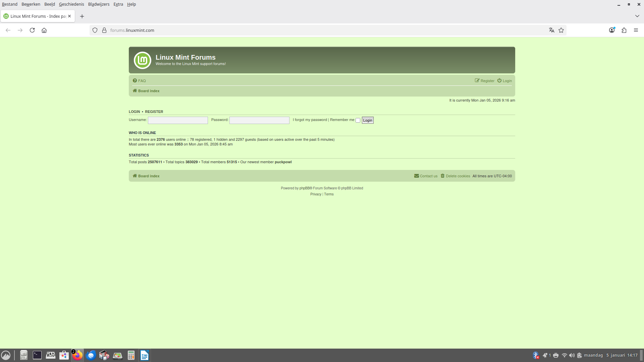Check the Remember me checkbox

pos(358,120)
